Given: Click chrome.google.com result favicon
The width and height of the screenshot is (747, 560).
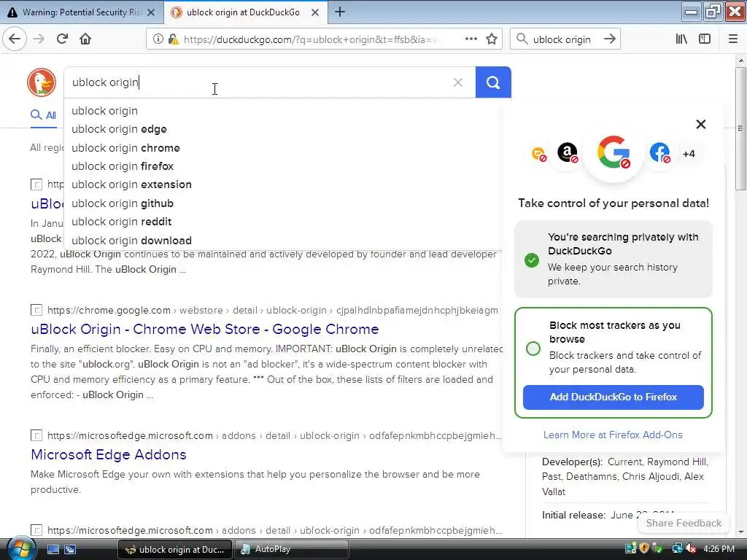Looking at the screenshot, I should click(36, 310).
